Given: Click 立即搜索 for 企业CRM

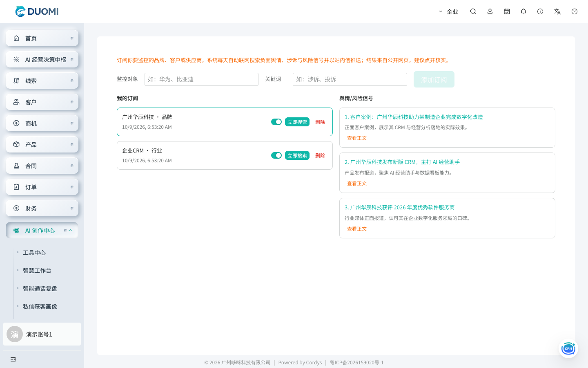Looking at the screenshot, I should [x=297, y=155].
